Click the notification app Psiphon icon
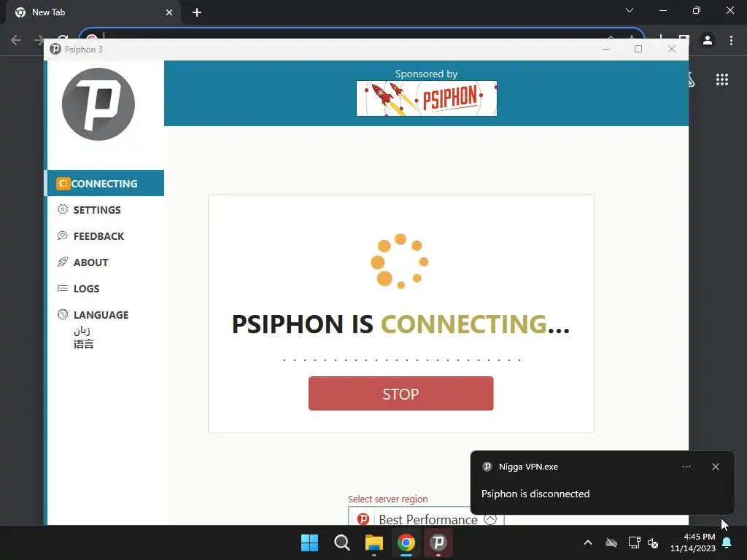The image size is (747, 560). [487, 467]
